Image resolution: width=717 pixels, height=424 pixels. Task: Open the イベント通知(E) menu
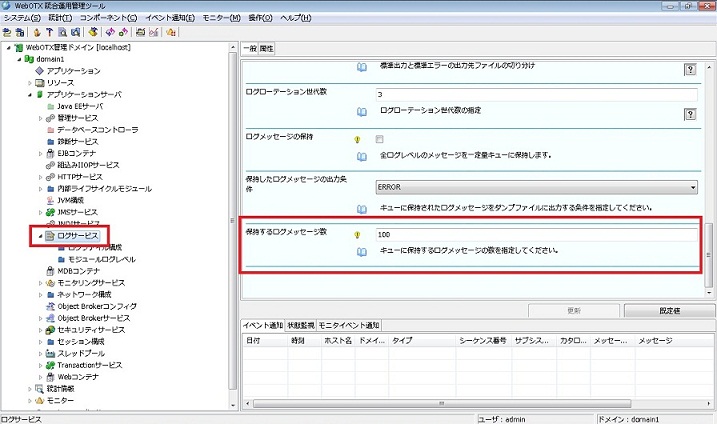(170, 18)
